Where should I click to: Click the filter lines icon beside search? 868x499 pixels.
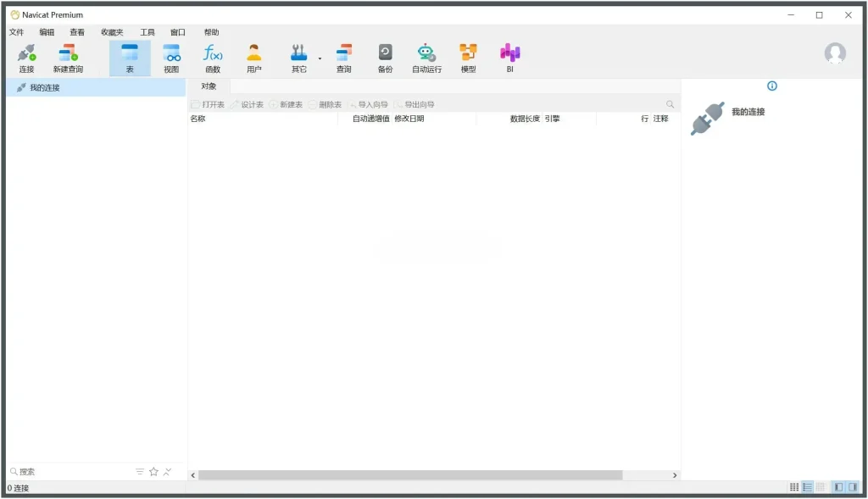140,471
